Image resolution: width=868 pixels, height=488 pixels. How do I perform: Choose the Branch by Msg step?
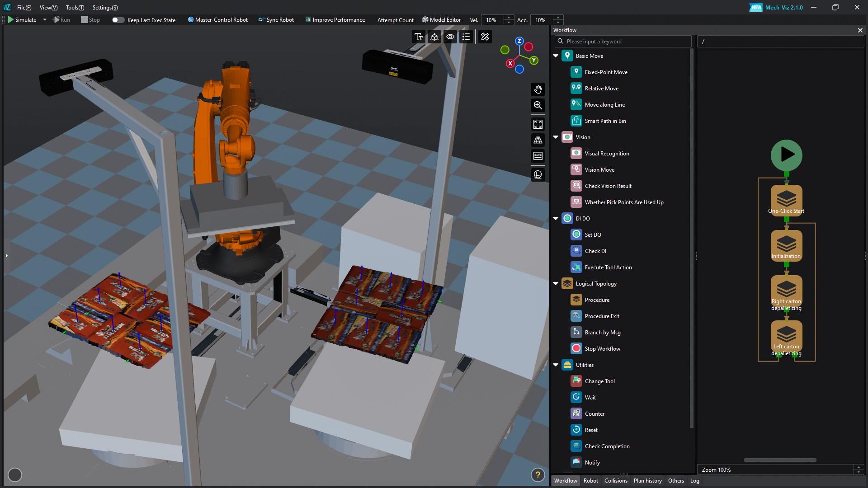tap(603, 333)
